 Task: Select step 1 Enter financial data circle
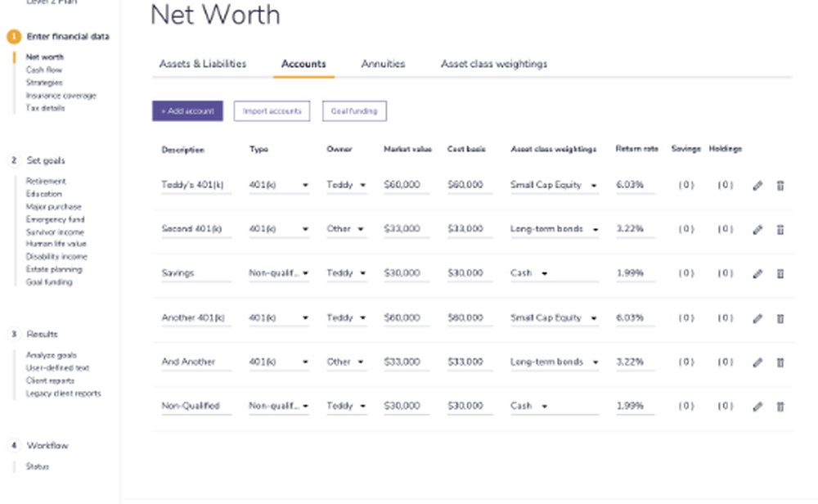pyautogui.click(x=14, y=37)
